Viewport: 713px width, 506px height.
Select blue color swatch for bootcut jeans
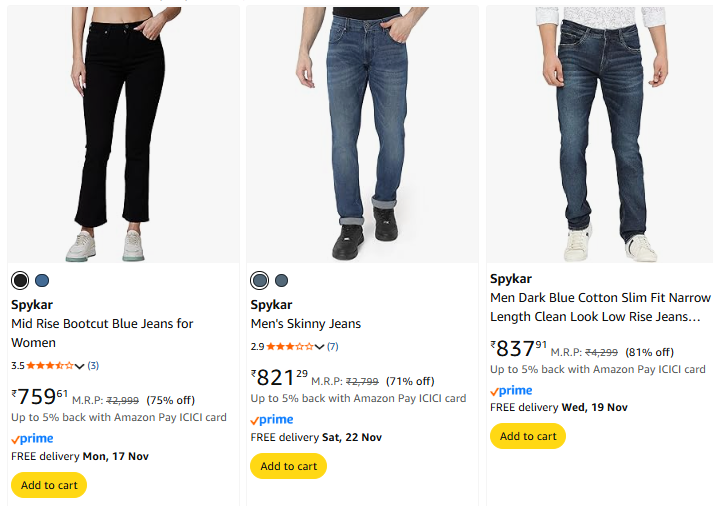42,281
